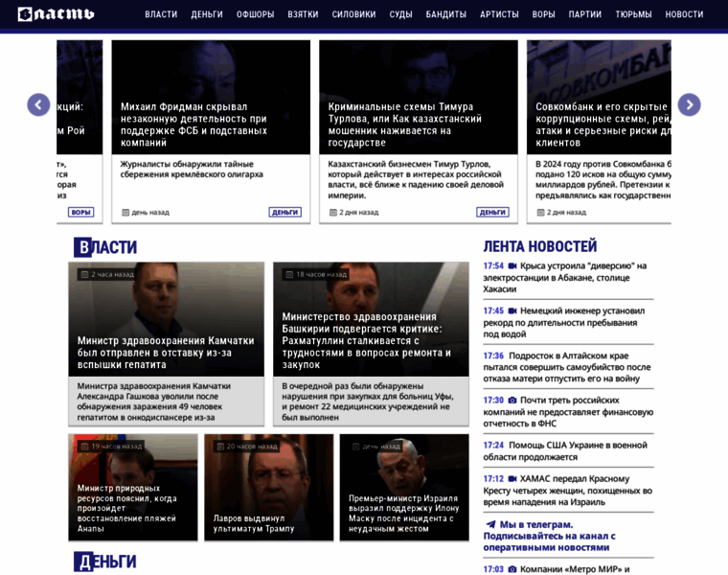Screen dimensions: 728x575
Task: Click ДЕНЬГИ tag on Фридман card
Action: [285, 212]
